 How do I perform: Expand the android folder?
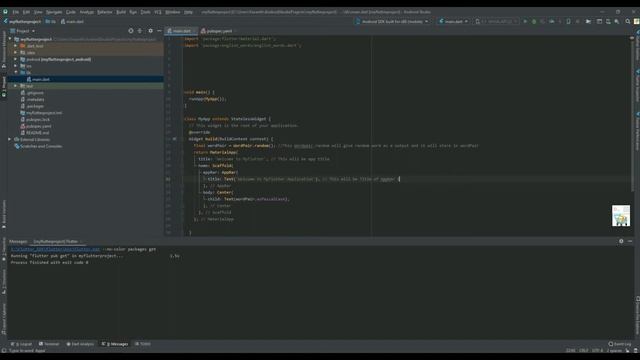click(x=16, y=59)
